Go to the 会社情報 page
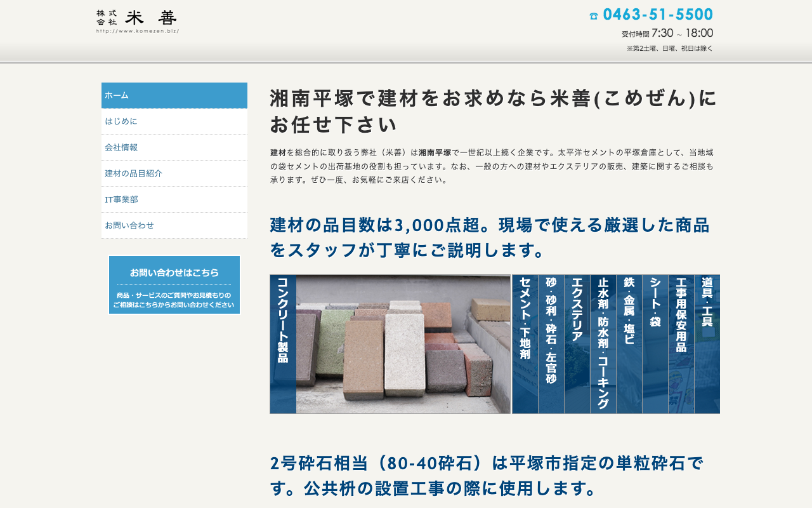Viewport: 812px width, 508px height. click(174, 147)
